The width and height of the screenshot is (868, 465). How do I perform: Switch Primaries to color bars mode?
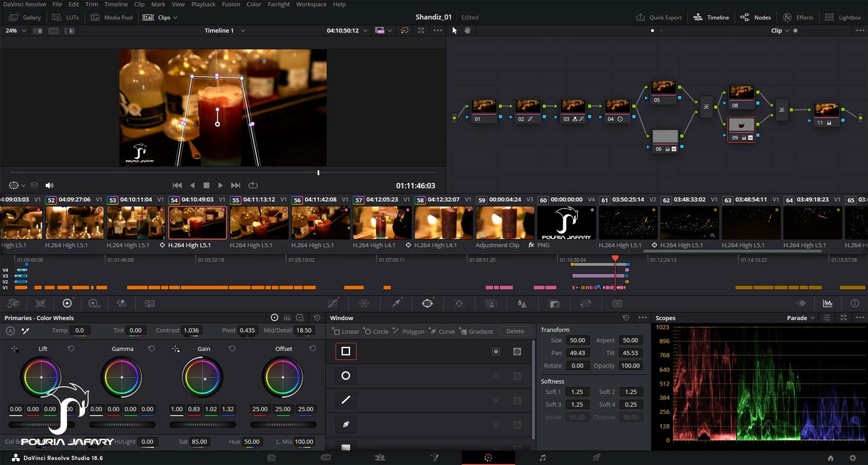point(287,318)
